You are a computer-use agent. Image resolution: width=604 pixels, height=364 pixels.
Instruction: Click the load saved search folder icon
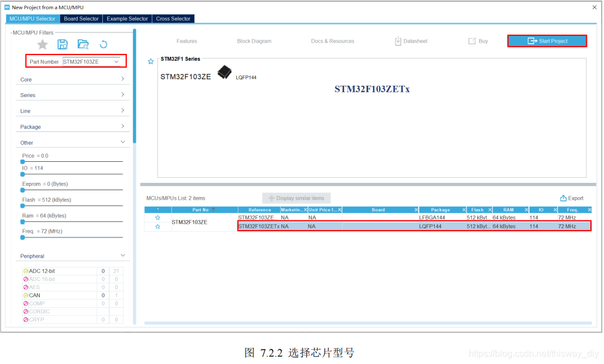(83, 44)
